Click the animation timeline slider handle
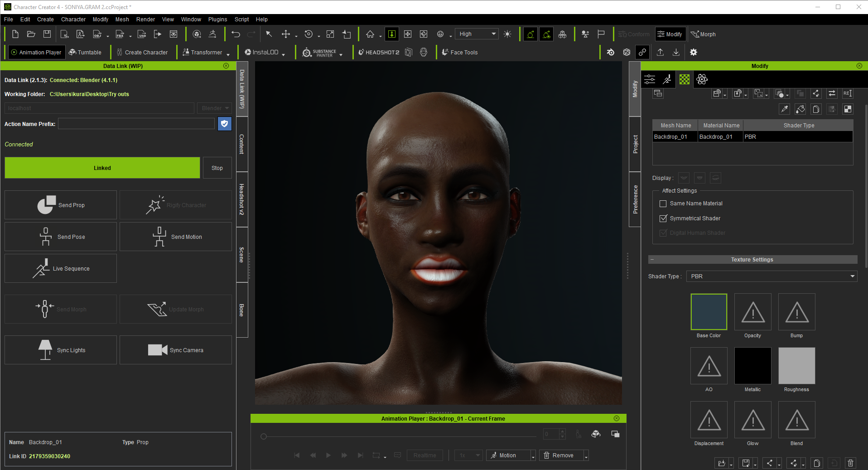Image resolution: width=868 pixels, height=470 pixels. pyautogui.click(x=264, y=436)
